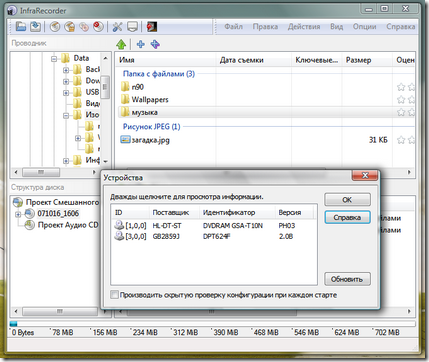
Task: Click the explorer tree horizontal scrollbar thumb
Action: point(41,172)
